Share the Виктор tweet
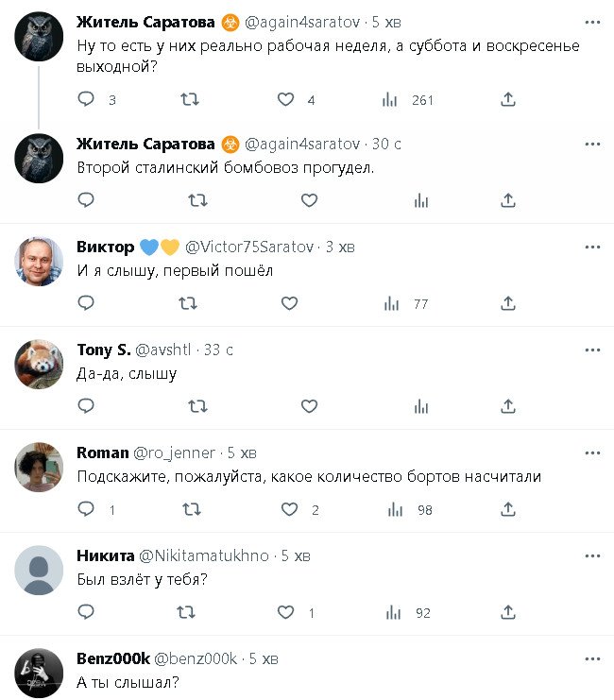 tap(508, 303)
